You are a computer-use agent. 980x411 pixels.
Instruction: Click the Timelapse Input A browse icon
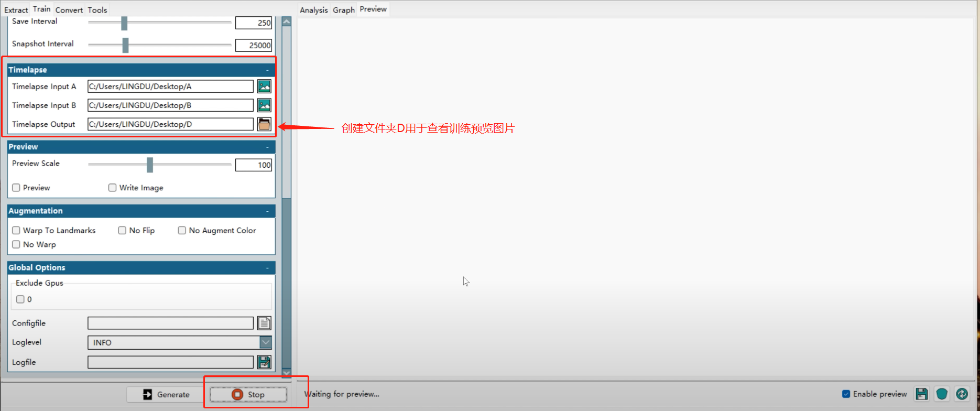[264, 86]
